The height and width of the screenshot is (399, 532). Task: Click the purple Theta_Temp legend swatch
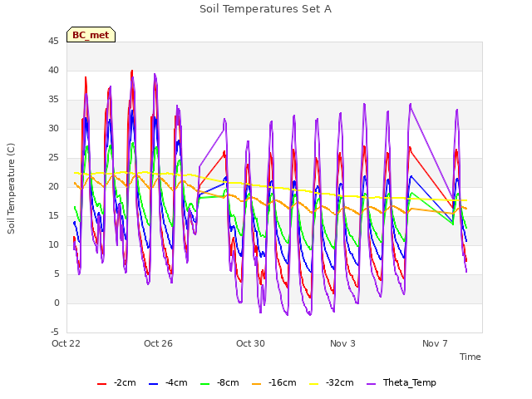[372, 384]
